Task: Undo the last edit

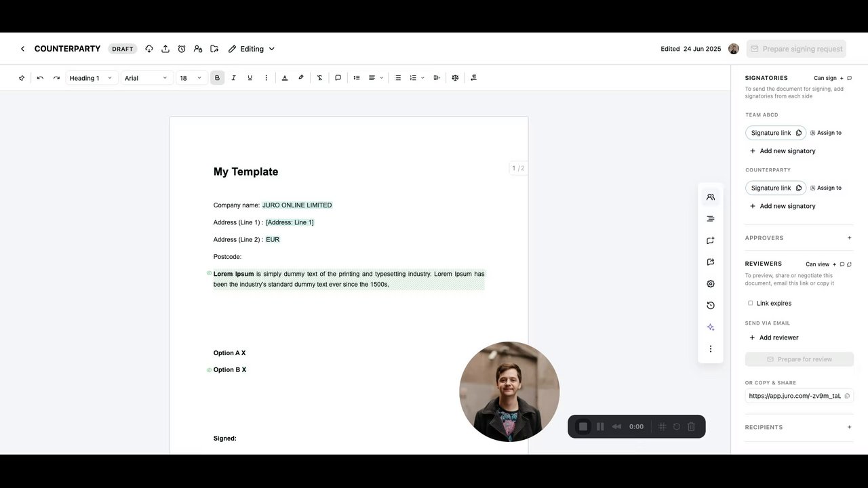Action: (x=40, y=78)
